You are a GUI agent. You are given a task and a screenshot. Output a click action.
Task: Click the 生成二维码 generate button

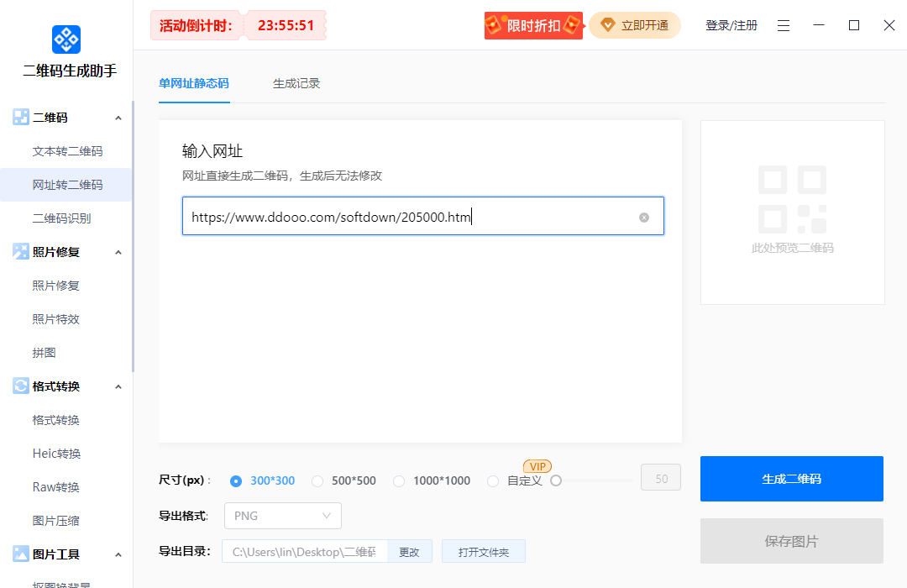click(791, 478)
